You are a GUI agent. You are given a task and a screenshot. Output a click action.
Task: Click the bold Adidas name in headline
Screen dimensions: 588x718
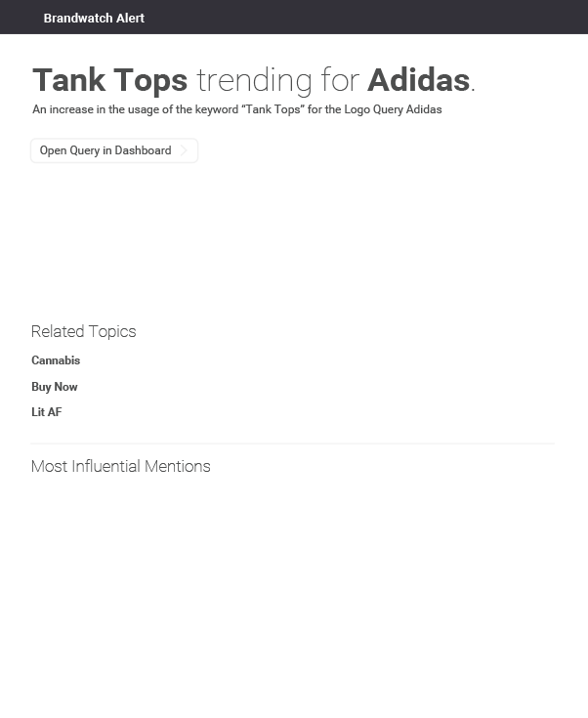click(x=419, y=80)
